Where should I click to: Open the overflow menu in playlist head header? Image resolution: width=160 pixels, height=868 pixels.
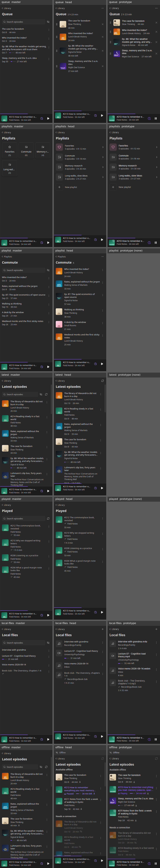[102, 257]
